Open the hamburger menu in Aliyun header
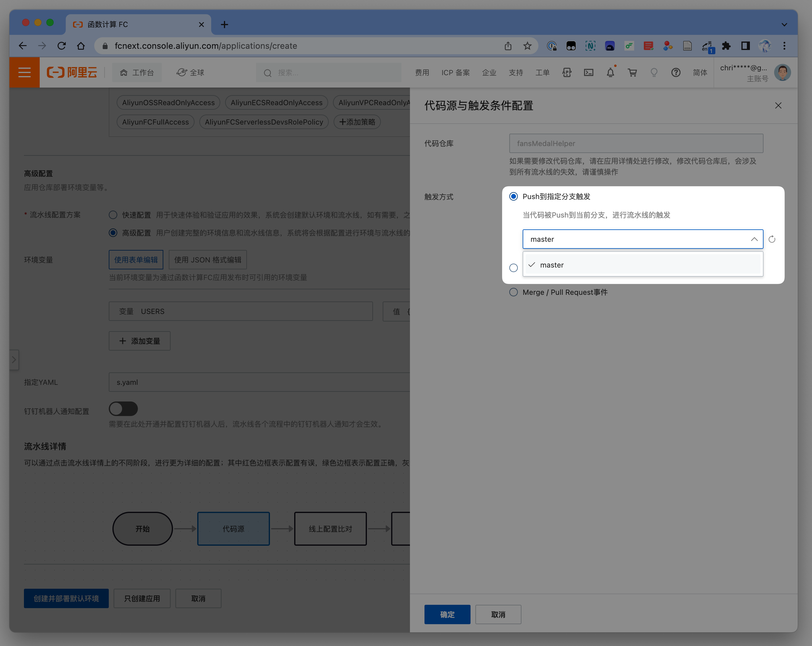The image size is (812, 646). click(25, 72)
